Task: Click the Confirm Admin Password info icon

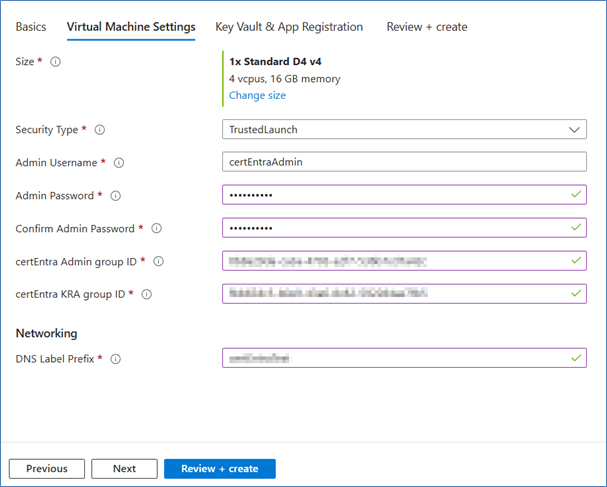Action: pyautogui.click(x=156, y=229)
